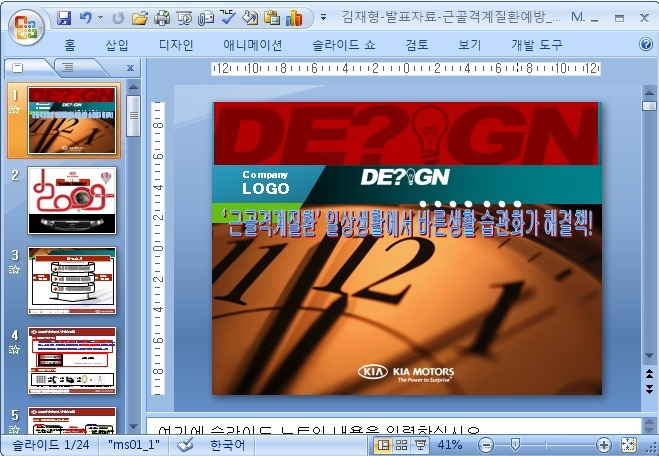
Task: Select the Korean headline text on slide
Action: (407, 223)
